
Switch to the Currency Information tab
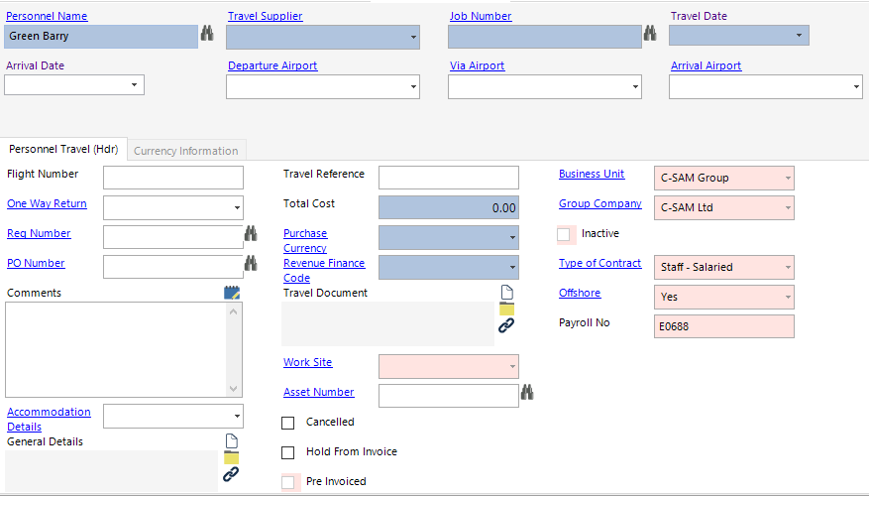coord(186,151)
